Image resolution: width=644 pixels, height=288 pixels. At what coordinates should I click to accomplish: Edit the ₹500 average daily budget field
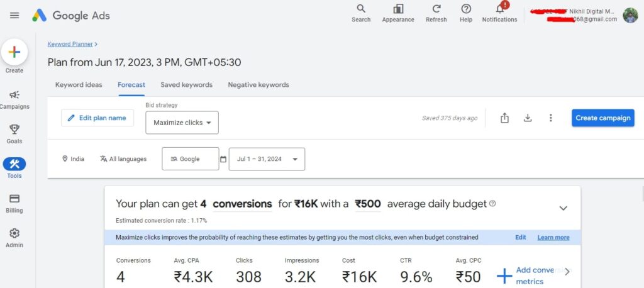(x=368, y=204)
